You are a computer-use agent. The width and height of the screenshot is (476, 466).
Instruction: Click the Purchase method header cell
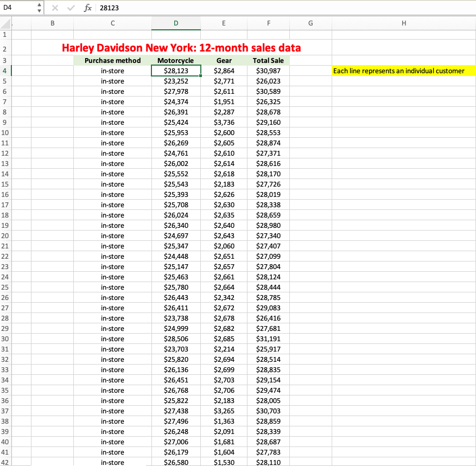click(x=112, y=60)
